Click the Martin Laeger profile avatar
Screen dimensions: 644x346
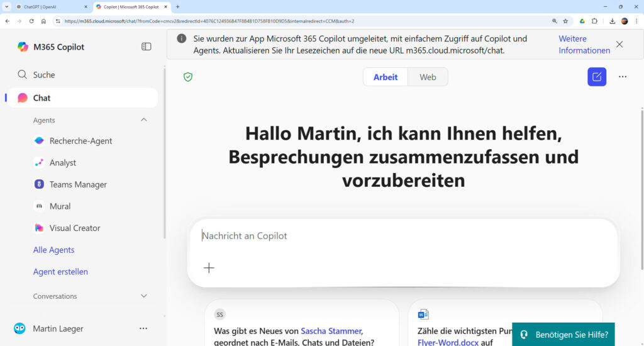pyautogui.click(x=19, y=328)
